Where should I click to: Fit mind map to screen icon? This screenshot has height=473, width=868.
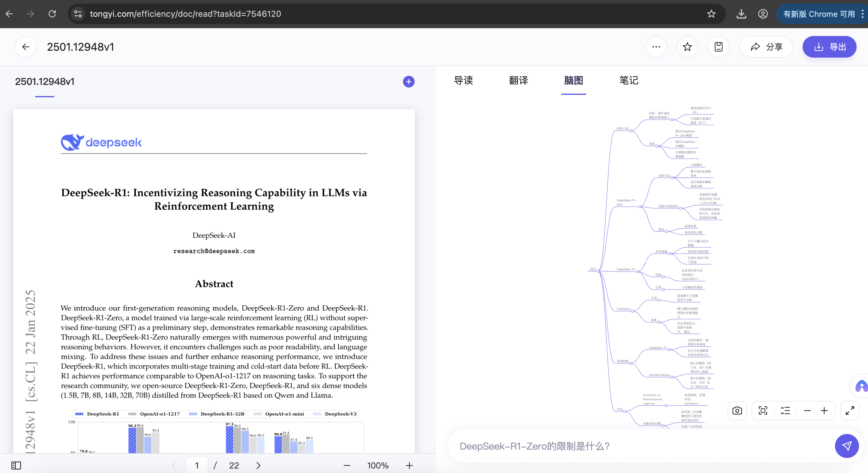(x=763, y=410)
